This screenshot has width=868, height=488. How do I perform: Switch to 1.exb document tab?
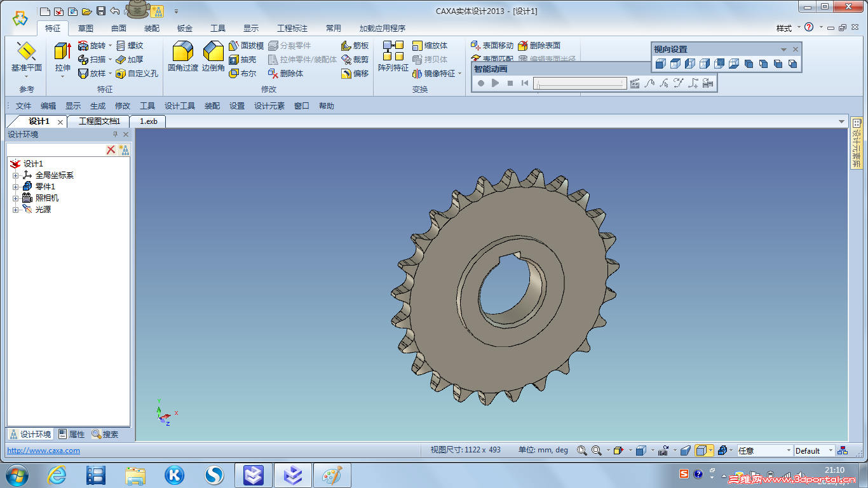pyautogui.click(x=148, y=121)
